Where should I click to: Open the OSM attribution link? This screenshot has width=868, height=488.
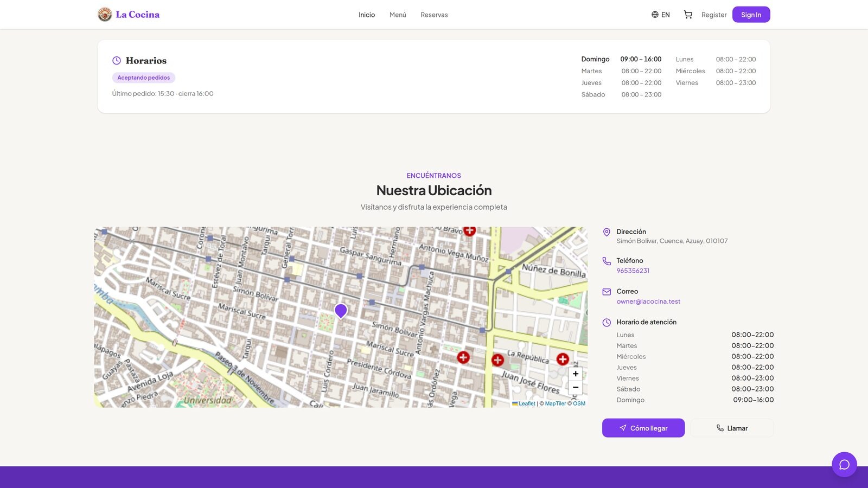(579, 403)
